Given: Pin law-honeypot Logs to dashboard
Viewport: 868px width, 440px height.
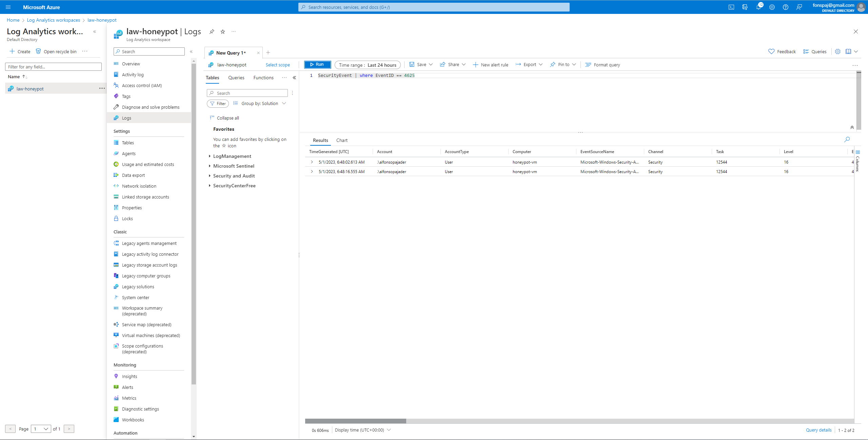Looking at the screenshot, I should click(x=212, y=32).
